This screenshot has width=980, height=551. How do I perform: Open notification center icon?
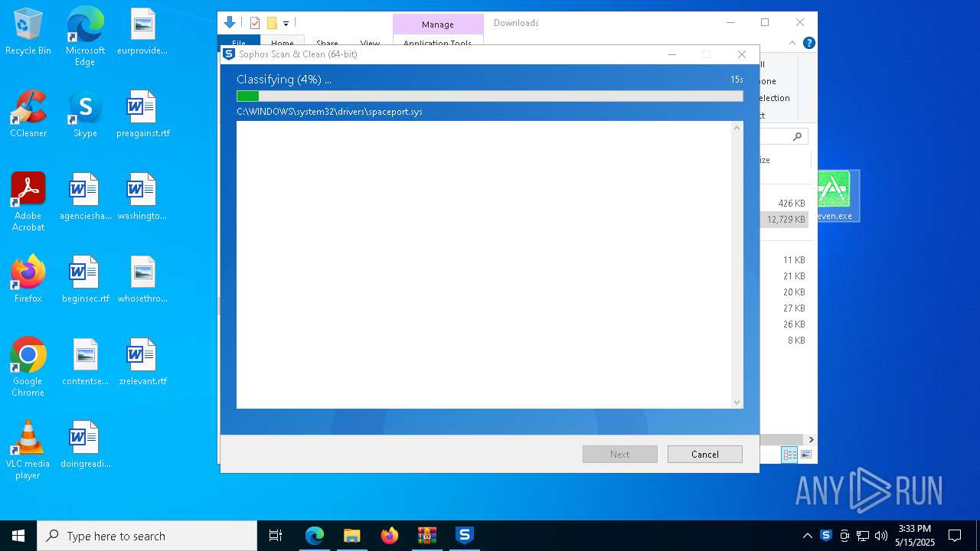955,535
